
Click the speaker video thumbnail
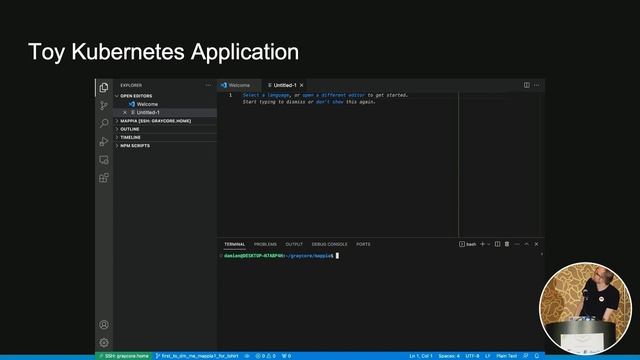tap(585, 309)
